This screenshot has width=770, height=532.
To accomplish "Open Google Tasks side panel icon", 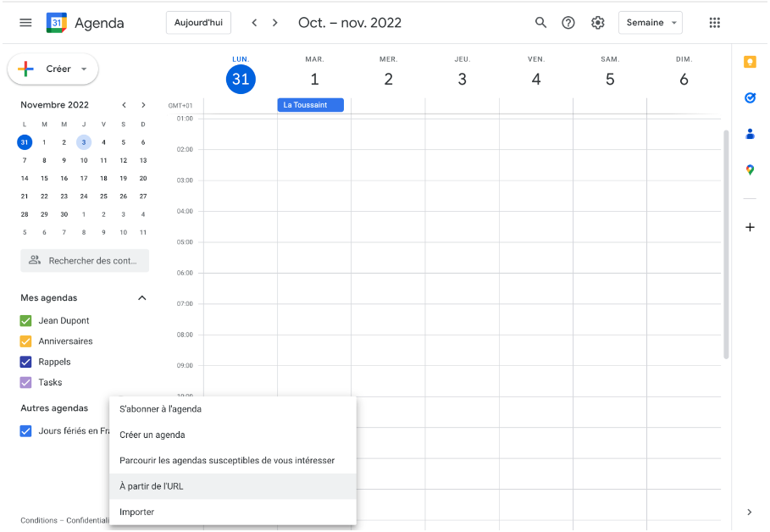I will (x=750, y=97).
